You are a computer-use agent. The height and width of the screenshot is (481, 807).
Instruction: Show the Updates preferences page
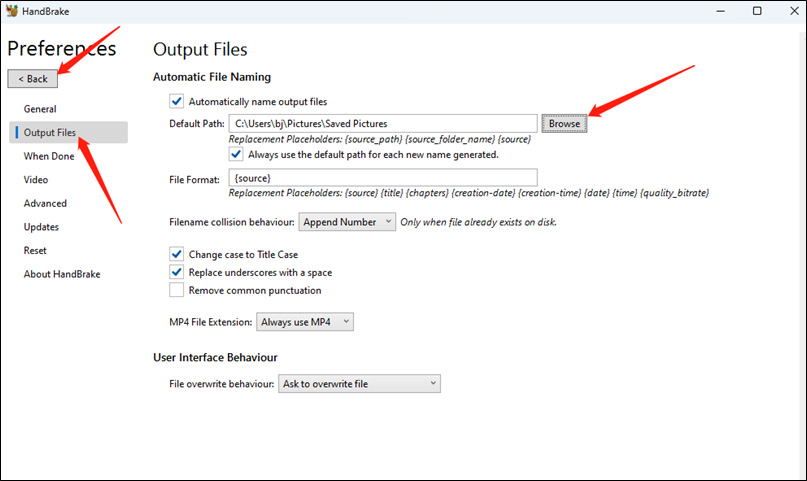coord(41,227)
